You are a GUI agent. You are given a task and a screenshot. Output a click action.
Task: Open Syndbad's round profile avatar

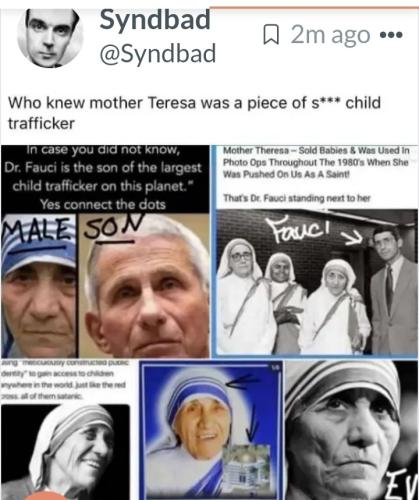pyautogui.click(x=50, y=37)
